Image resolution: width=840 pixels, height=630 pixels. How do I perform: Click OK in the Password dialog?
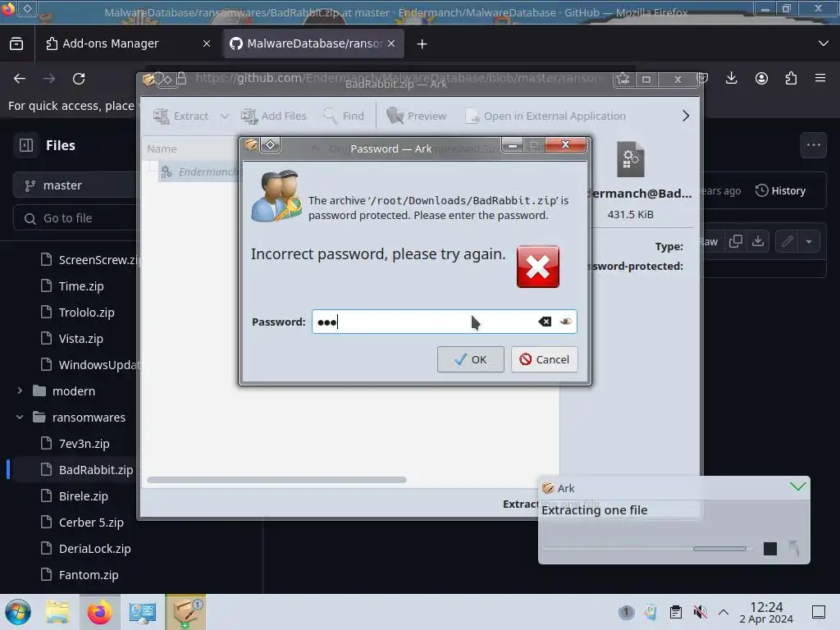[x=470, y=359]
